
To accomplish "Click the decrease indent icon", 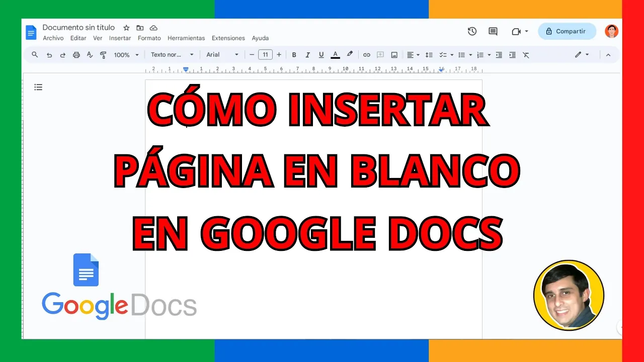I will click(499, 55).
